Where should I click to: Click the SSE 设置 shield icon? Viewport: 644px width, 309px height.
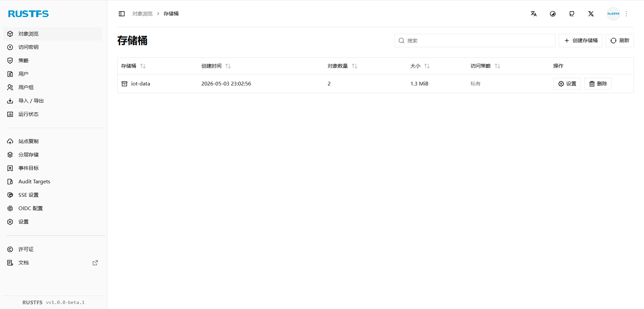(10, 195)
